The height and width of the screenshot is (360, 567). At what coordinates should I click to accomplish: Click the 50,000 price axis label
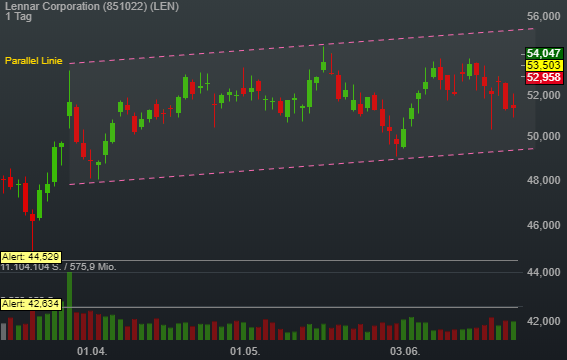(543, 136)
